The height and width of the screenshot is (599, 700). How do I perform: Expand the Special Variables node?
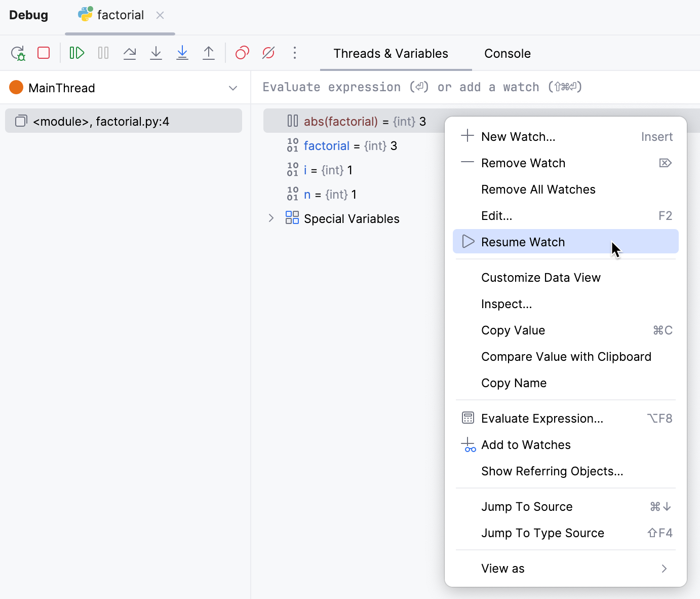tap(271, 218)
